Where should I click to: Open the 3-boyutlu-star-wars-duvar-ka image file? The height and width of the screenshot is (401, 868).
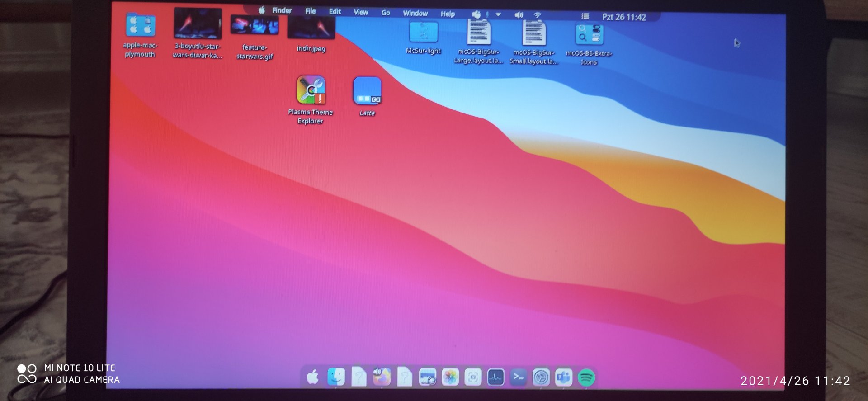tap(198, 24)
